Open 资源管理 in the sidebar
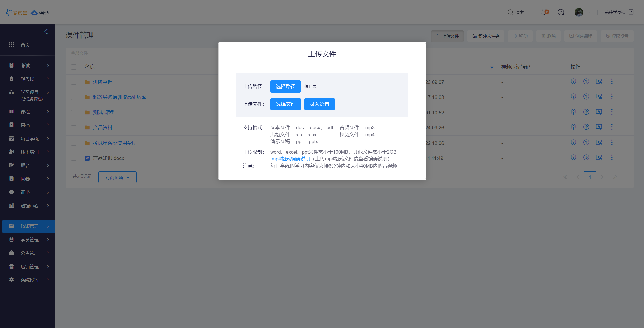644x328 pixels. coord(29,226)
